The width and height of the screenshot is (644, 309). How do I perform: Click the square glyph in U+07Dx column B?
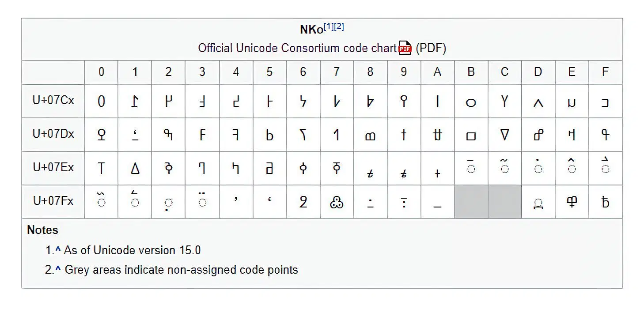pyautogui.click(x=471, y=135)
